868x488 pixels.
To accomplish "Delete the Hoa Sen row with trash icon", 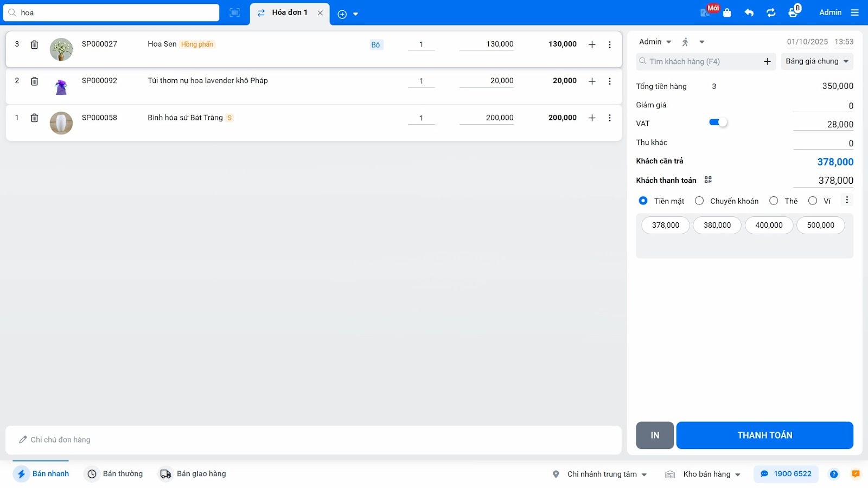I will (34, 44).
